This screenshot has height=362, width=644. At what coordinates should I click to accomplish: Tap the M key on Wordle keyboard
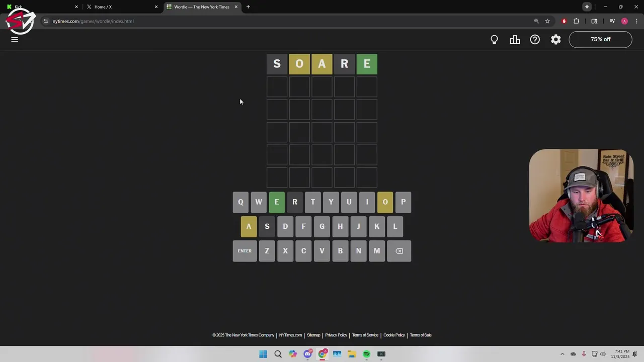tap(377, 251)
